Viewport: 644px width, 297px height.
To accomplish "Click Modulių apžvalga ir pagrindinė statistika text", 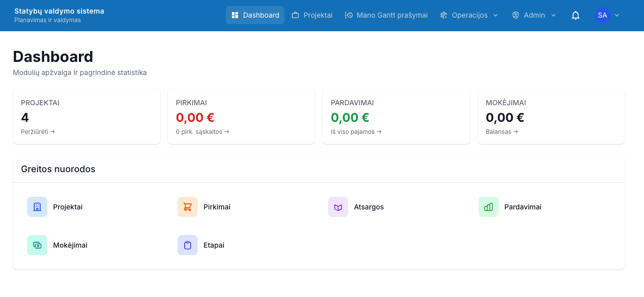I will pos(80,72).
